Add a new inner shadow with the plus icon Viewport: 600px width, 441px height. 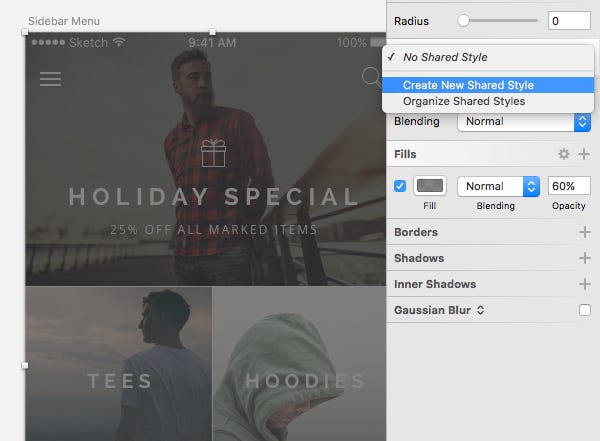pyautogui.click(x=585, y=284)
